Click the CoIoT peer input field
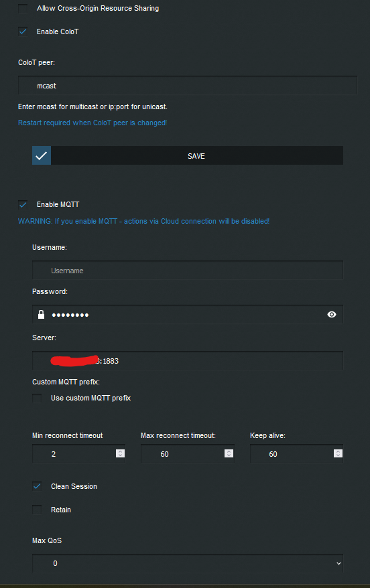 click(188, 86)
